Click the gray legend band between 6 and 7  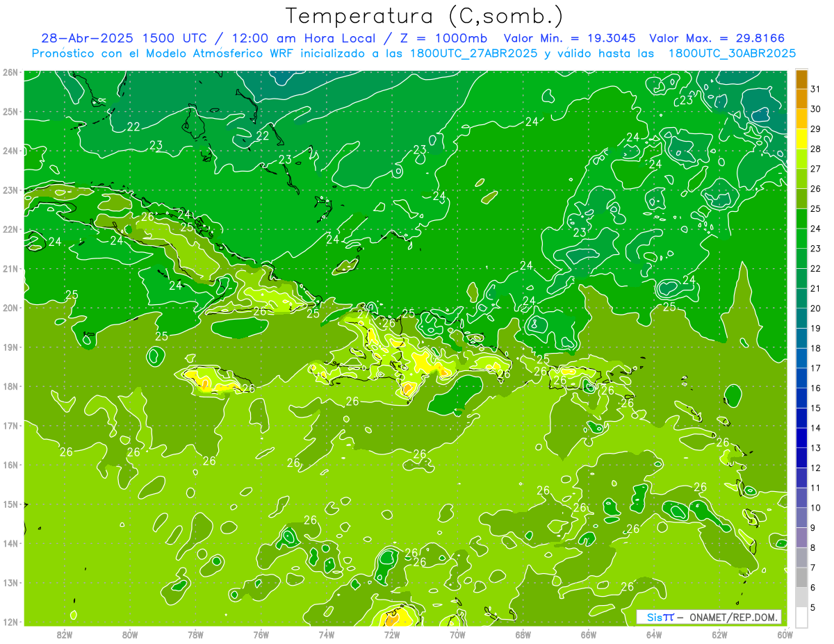(x=801, y=577)
